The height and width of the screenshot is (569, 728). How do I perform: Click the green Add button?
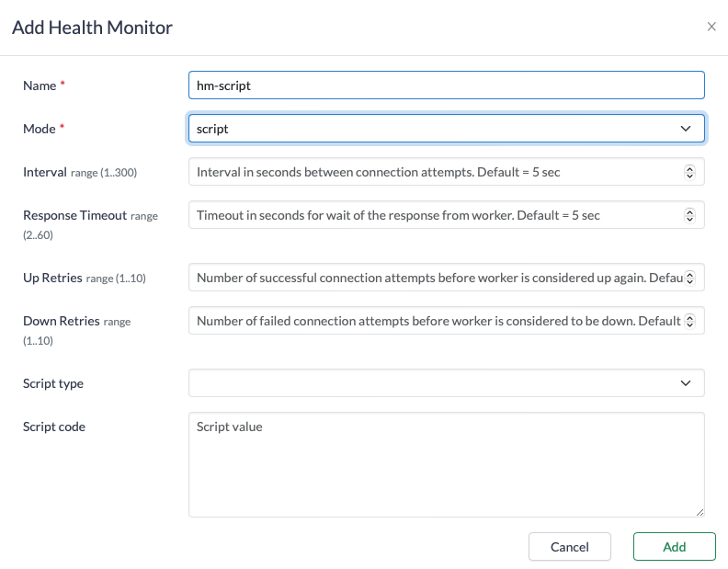pos(674,547)
